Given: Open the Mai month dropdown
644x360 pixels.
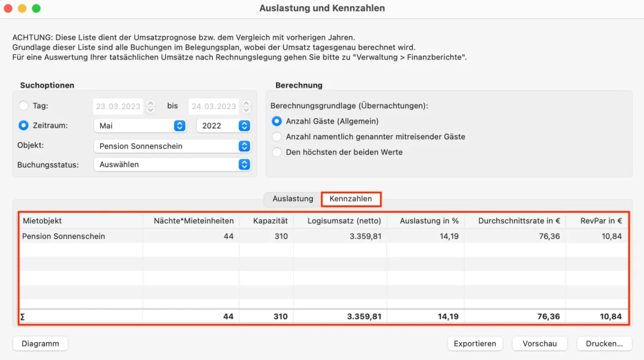Looking at the screenshot, I should point(140,125).
